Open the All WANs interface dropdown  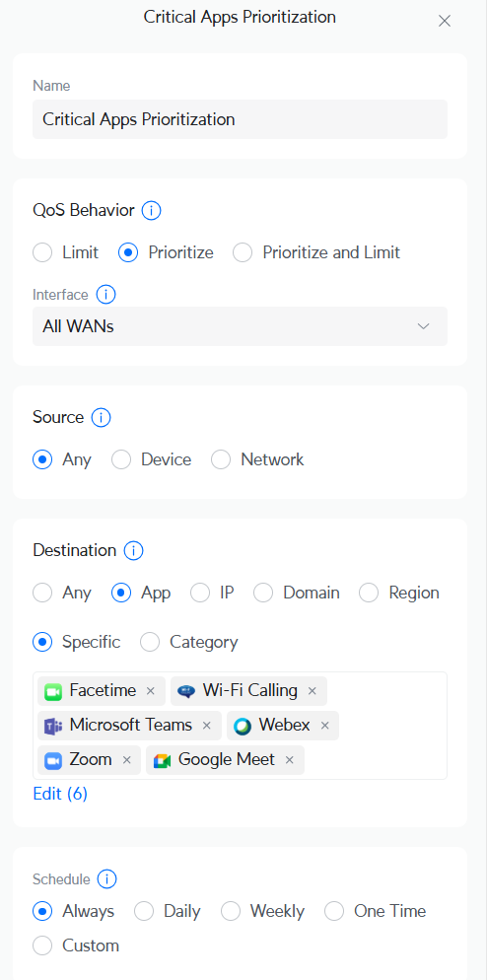coord(241,326)
